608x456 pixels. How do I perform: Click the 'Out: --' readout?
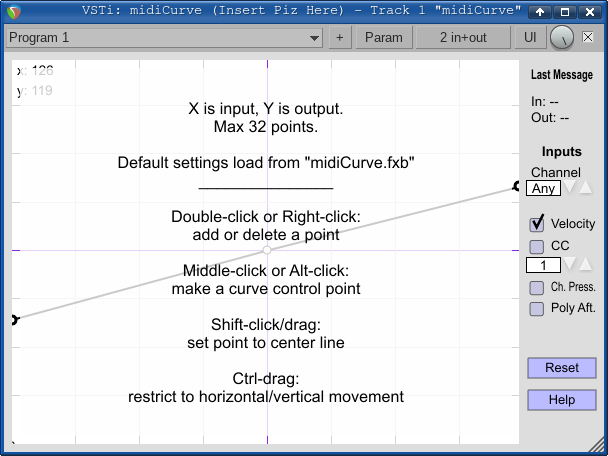(x=550, y=117)
